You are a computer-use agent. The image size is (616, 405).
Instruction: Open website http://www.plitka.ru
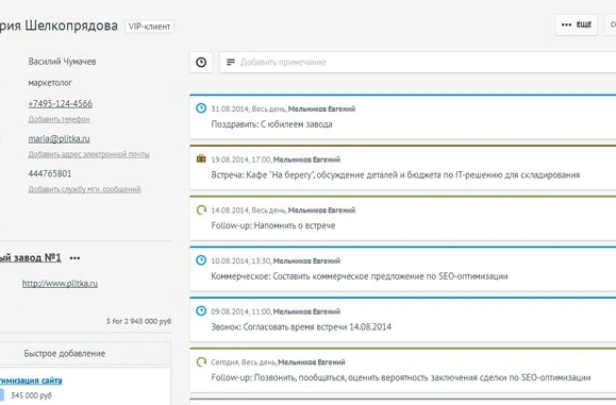point(60,284)
